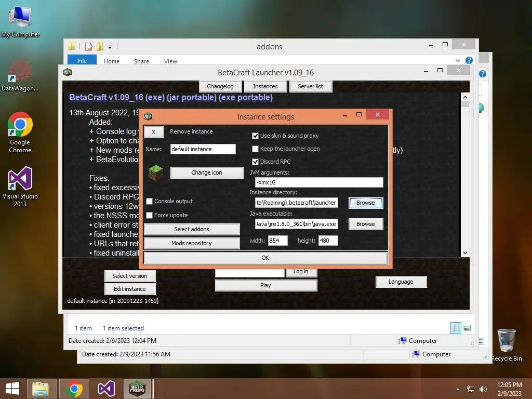The width and height of the screenshot is (532, 399).
Task: Open help icon of rear Explorer window
Action: pos(483,74)
